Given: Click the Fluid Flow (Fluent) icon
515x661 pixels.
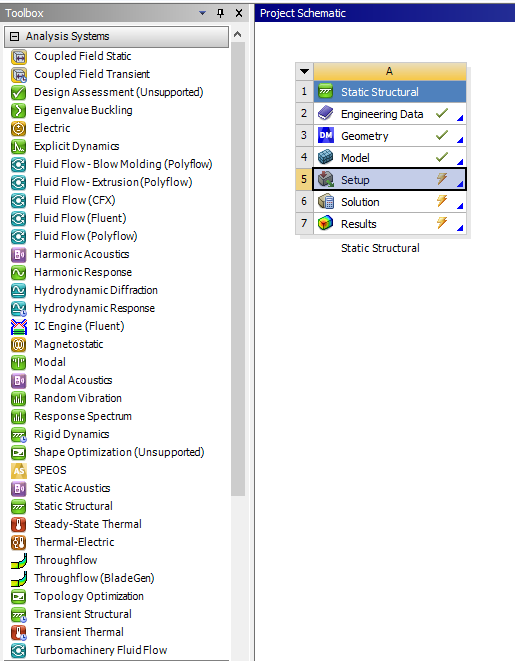Looking at the screenshot, I should pos(19,218).
